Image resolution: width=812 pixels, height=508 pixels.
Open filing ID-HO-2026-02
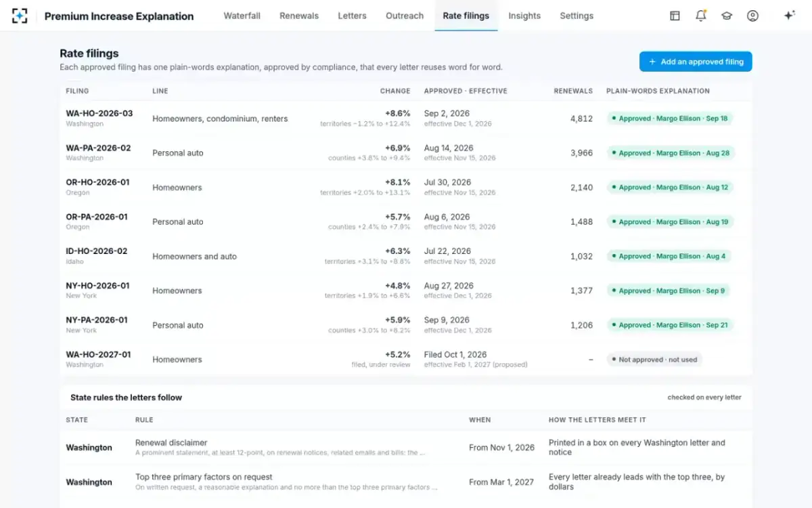pos(97,251)
